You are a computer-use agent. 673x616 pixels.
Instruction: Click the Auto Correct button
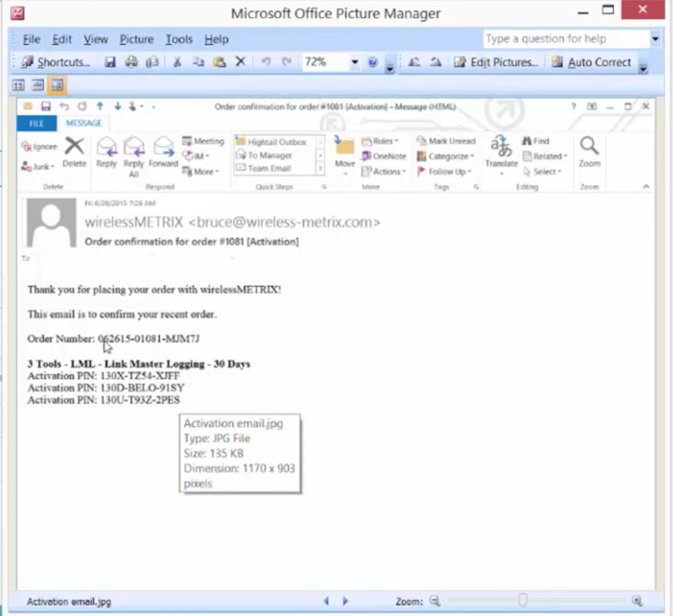(591, 63)
